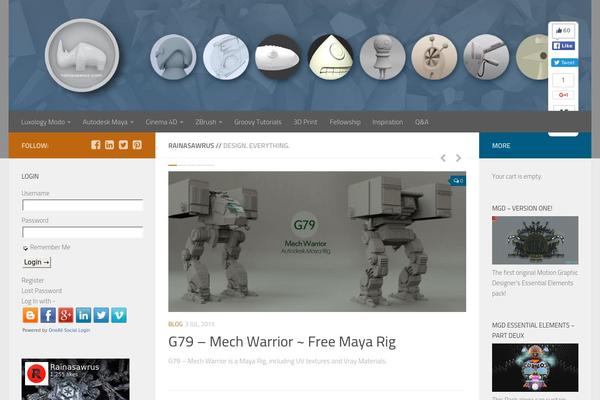Image resolution: width=600 pixels, height=400 pixels.
Task: Click the Google +1 share button
Action: coord(563,95)
